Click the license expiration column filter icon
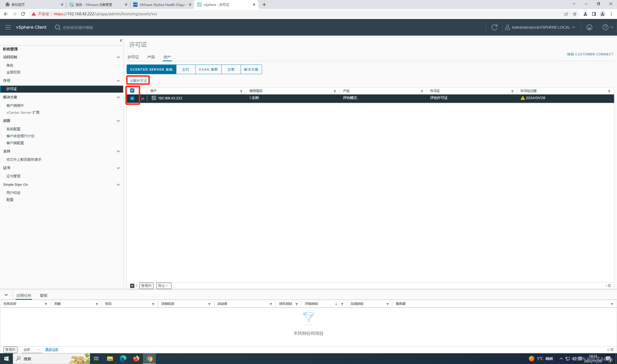Image resolution: width=617 pixels, height=364 pixels. click(609, 91)
